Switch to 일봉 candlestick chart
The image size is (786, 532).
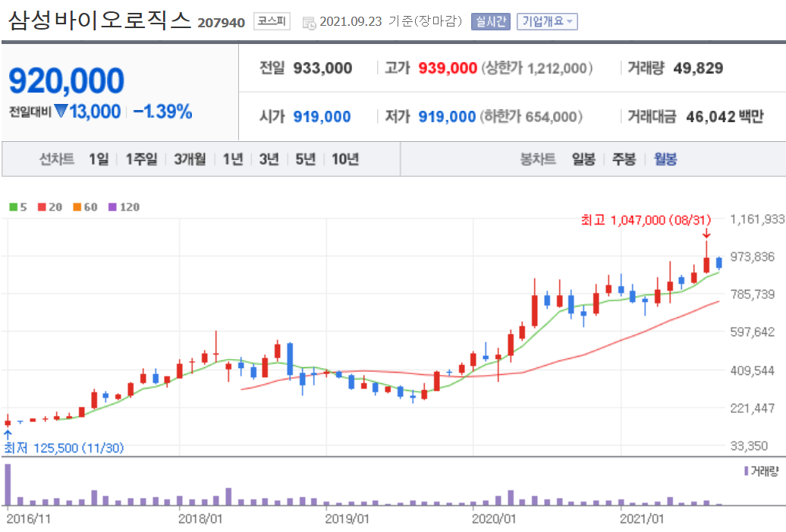pyautogui.click(x=583, y=159)
